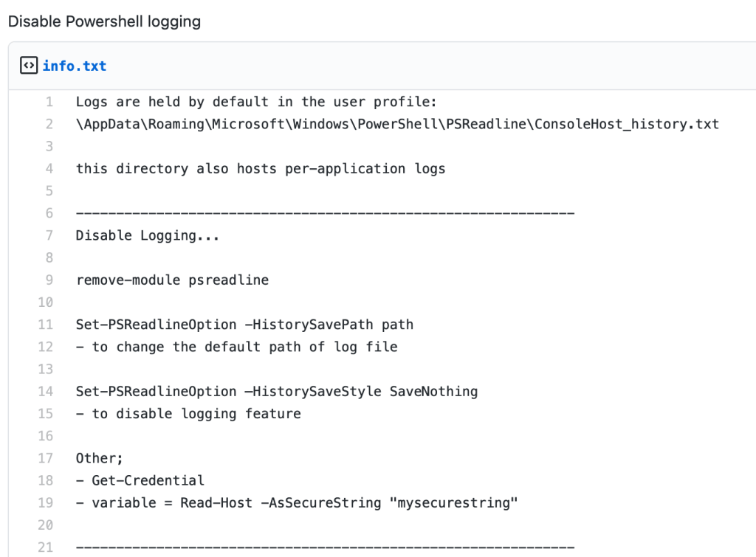Click line number 9 next to remove-module
This screenshot has height=557, width=756.
pyautogui.click(x=49, y=280)
